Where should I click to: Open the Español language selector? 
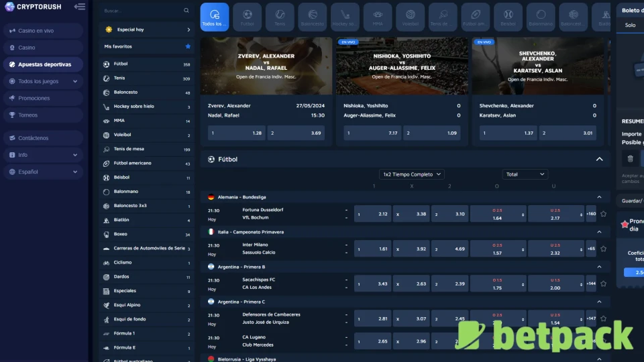tap(43, 172)
